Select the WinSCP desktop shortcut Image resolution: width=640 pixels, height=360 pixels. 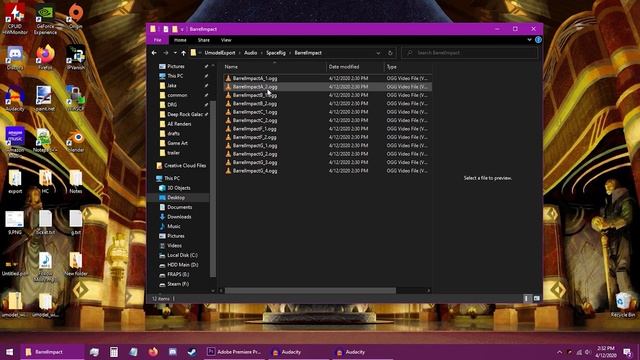coord(76,99)
